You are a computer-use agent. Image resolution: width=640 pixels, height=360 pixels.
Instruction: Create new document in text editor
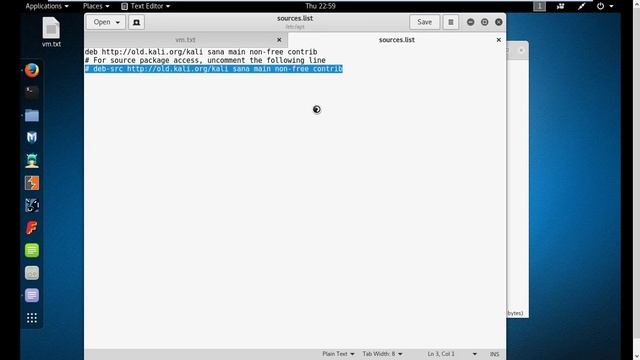(x=136, y=22)
